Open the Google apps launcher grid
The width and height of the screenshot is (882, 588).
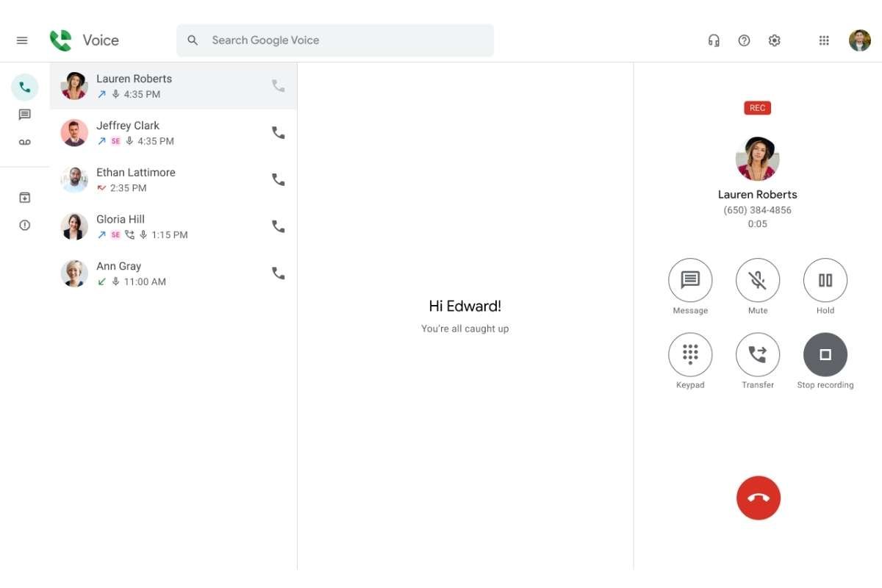point(824,40)
